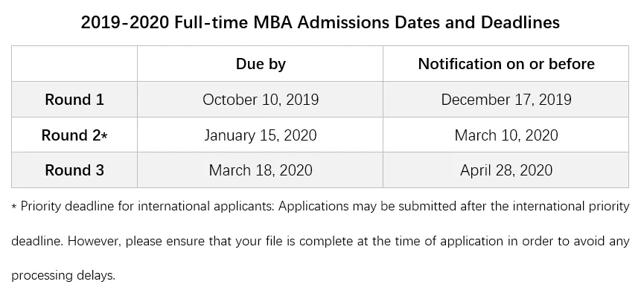Click the footnote line starting "deadline. However"
Image resolution: width=644 pixels, height=290 pixels.
pos(320,241)
